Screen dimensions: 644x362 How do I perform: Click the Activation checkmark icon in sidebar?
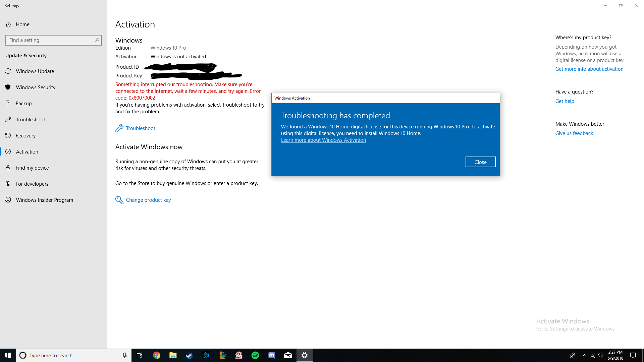coord(8,152)
